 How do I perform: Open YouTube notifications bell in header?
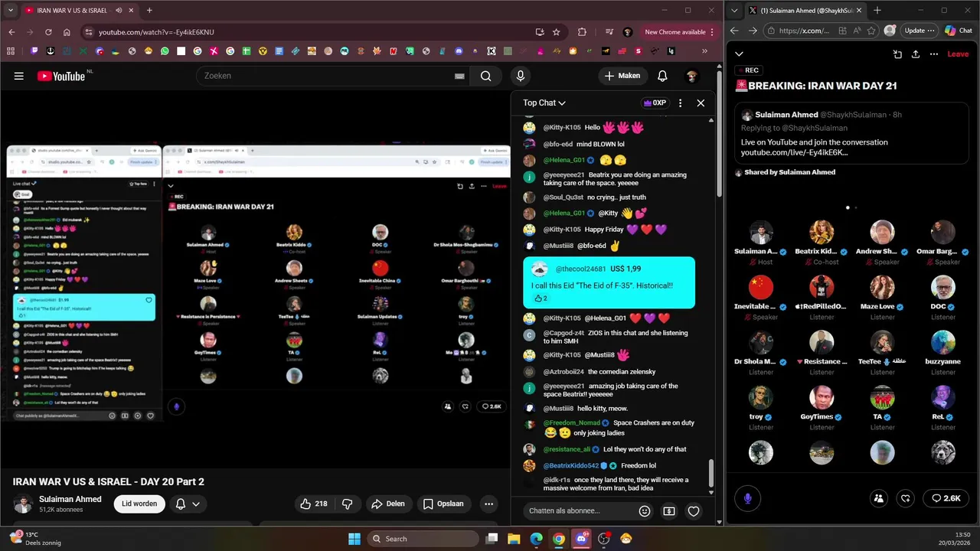[x=662, y=76]
